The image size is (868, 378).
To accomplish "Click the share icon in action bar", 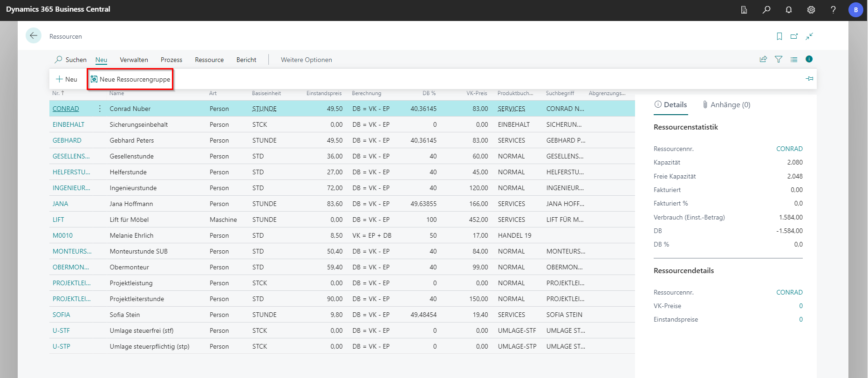I will (763, 59).
